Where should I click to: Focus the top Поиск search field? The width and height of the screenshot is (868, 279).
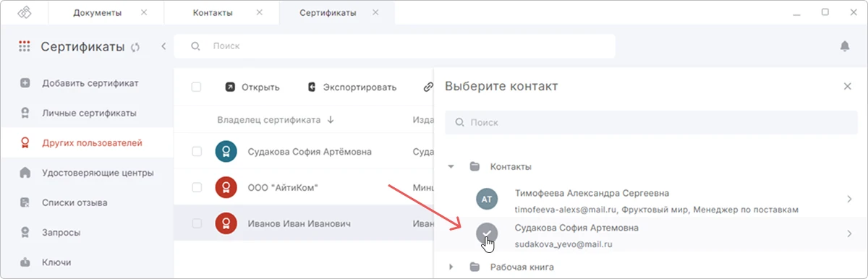pos(395,46)
